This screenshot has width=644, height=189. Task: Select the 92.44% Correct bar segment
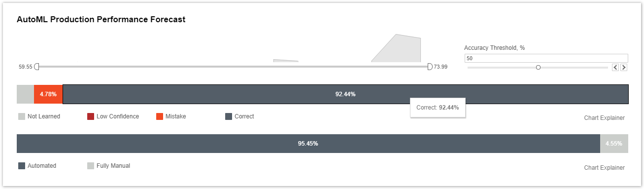click(x=345, y=94)
